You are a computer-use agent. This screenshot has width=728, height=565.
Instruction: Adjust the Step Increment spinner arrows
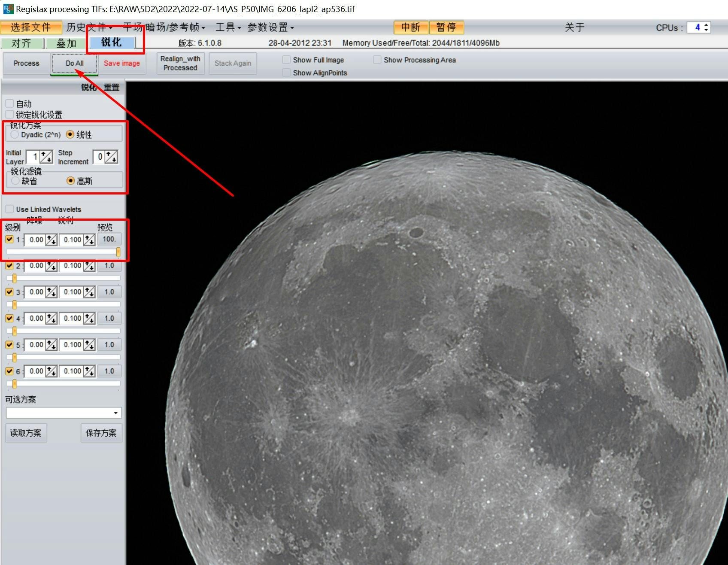tap(112, 157)
